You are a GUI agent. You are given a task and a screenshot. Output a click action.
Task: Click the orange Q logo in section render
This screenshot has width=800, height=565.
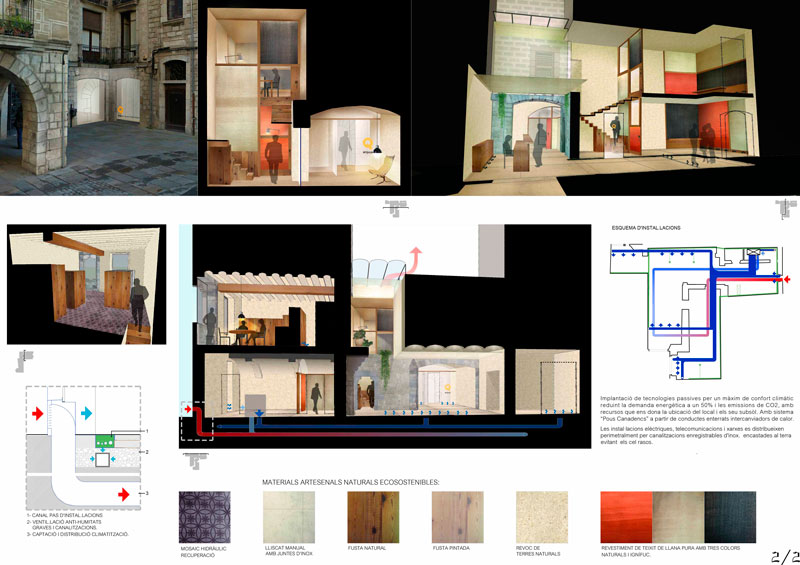[x=367, y=143]
